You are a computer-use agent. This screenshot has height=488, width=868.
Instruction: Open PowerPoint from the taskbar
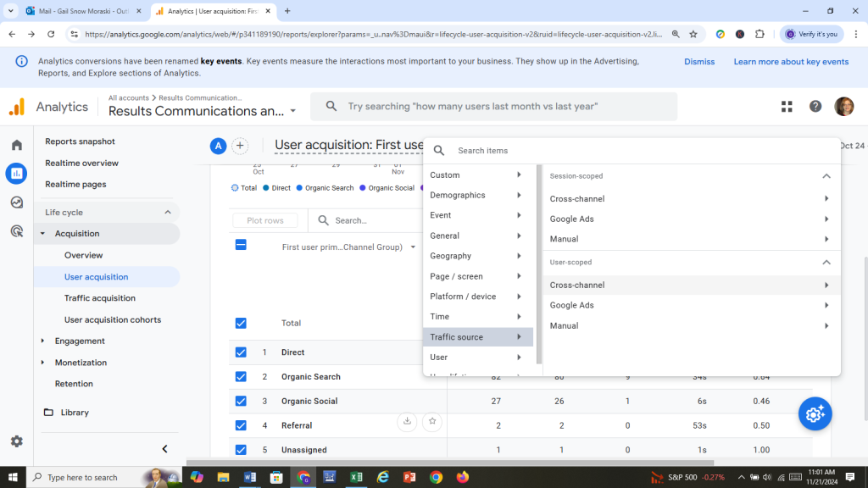409,477
